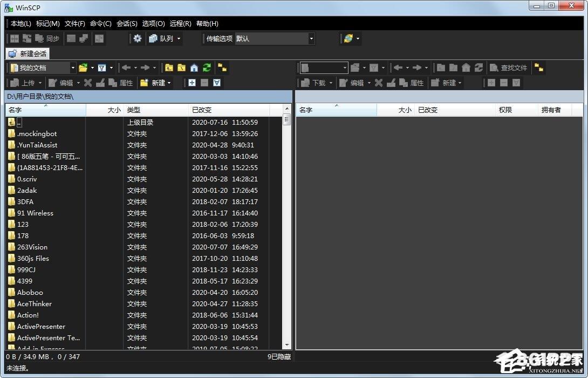Click the local path D:\用户目录\我的文档\
This screenshot has width=588, height=378.
pyautogui.click(x=40, y=97)
